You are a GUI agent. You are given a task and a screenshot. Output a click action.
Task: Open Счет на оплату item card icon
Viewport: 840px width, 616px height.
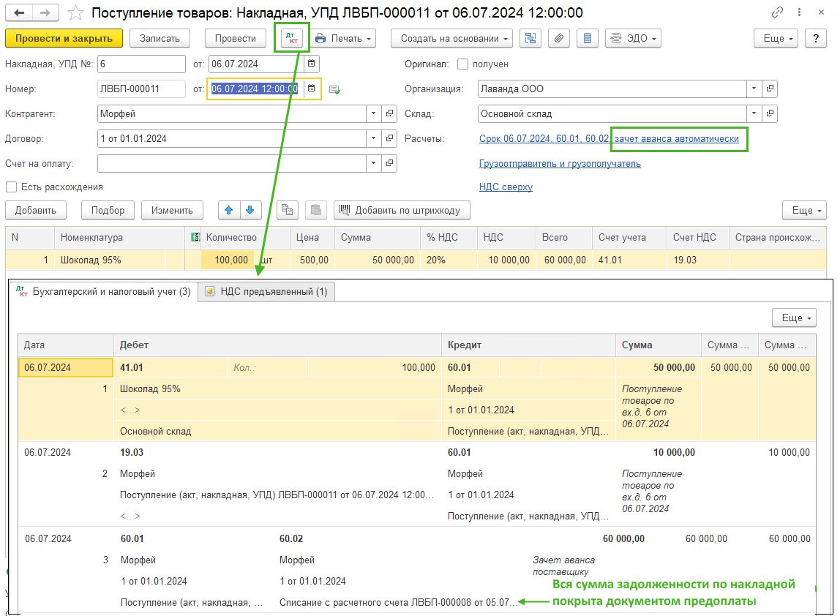pyautogui.click(x=389, y=163)
